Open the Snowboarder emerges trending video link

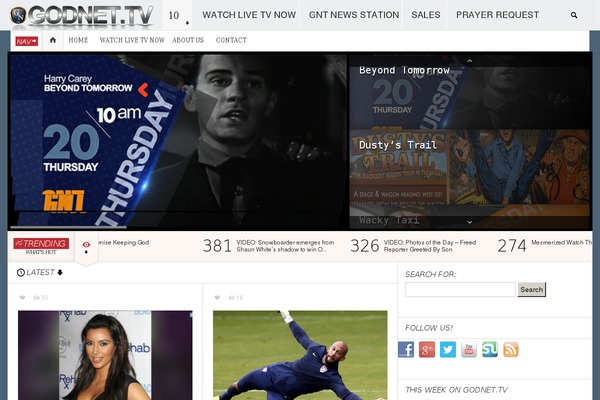pyautogui.click(x=285, y=246)
